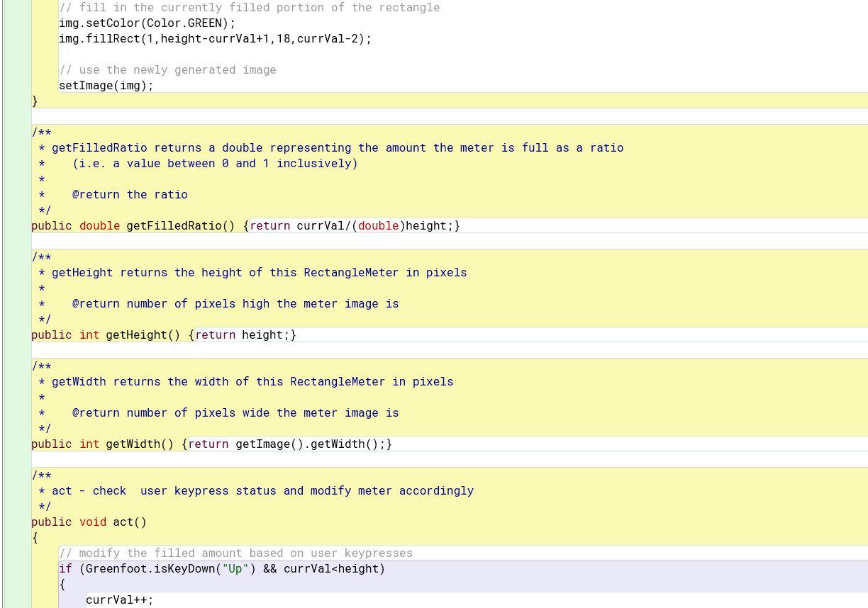Click the @return the ratio comment line

[x=112, y=194]
